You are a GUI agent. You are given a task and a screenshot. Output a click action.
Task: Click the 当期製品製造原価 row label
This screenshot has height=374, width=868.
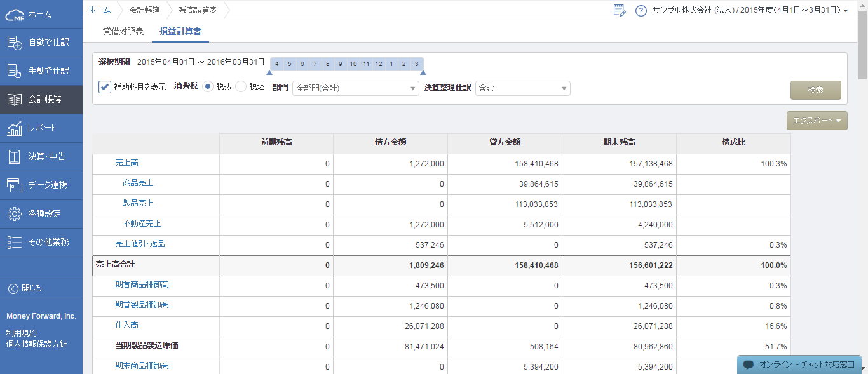pyautogui.click(x=147, y=346)
